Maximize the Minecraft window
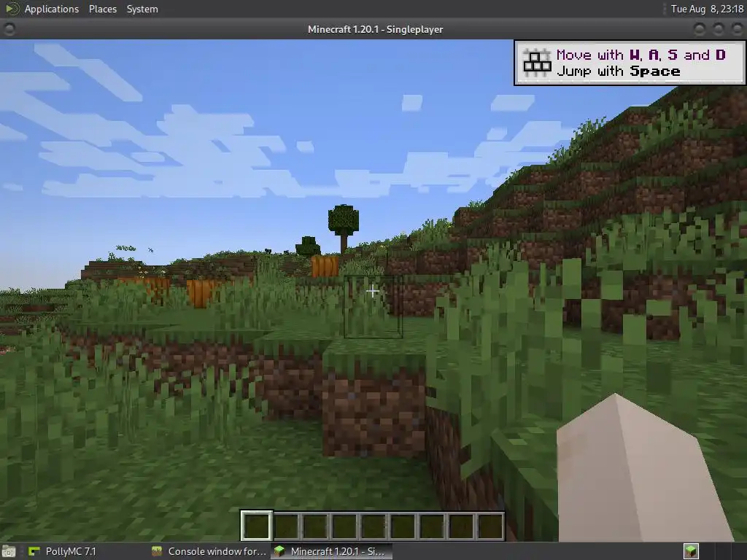Image resolution: width=747 pixels, height=560 pixels. [718, 29]
